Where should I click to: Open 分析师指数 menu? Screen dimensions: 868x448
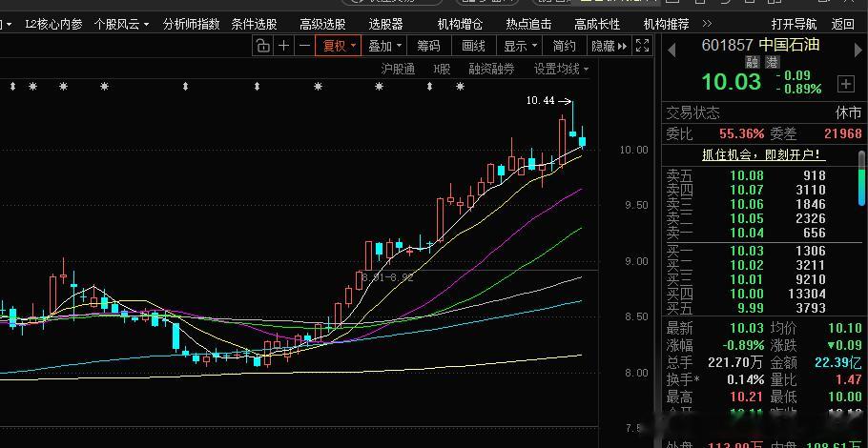pos(191,24)
